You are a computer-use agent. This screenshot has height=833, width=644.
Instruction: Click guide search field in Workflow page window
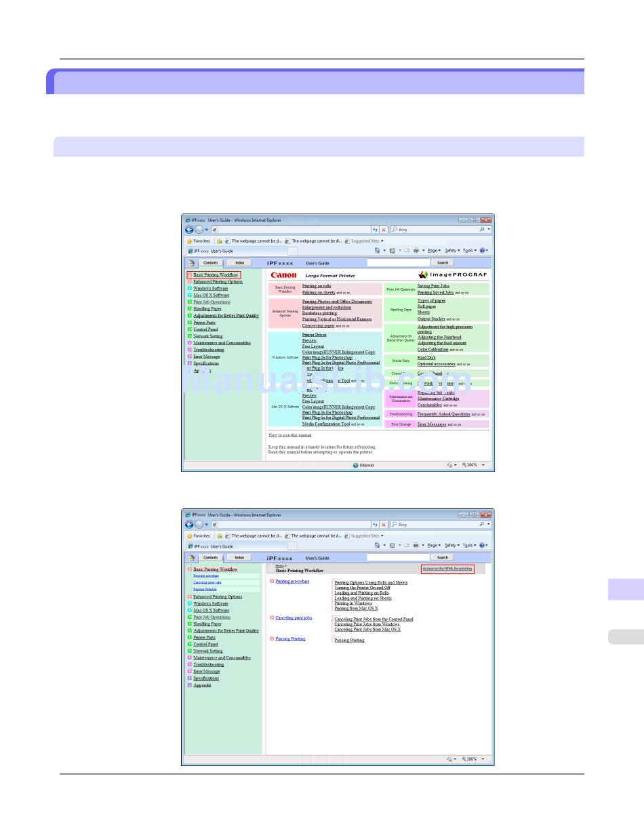(x=398, y=558)
